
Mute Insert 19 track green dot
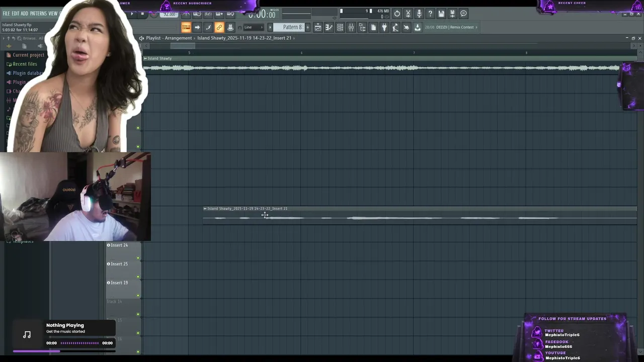pos(138,296)
